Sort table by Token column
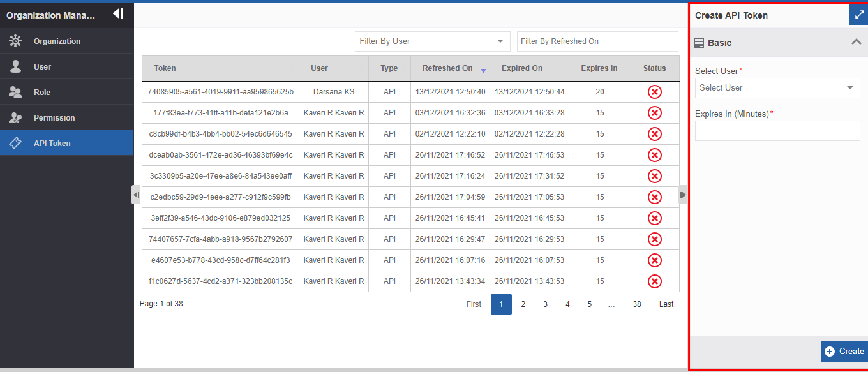The height and width of the screenshot is (372, 868). click(220, 68)
